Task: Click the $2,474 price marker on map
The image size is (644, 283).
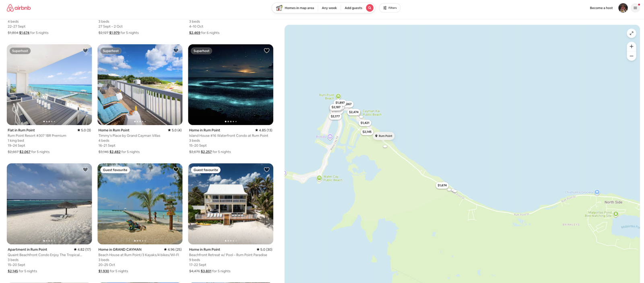Action: tap(354, 112)
